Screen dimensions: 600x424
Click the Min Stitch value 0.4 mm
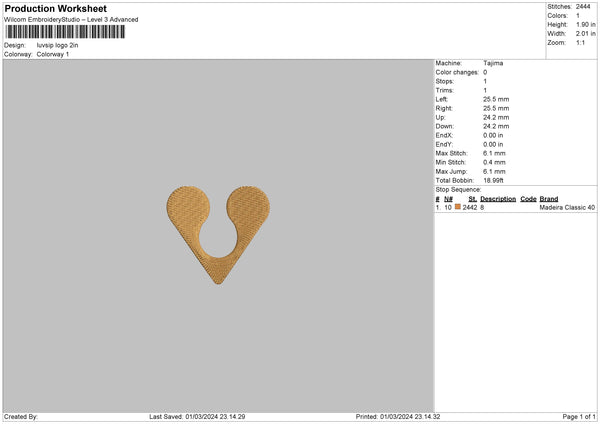point(494,162)
